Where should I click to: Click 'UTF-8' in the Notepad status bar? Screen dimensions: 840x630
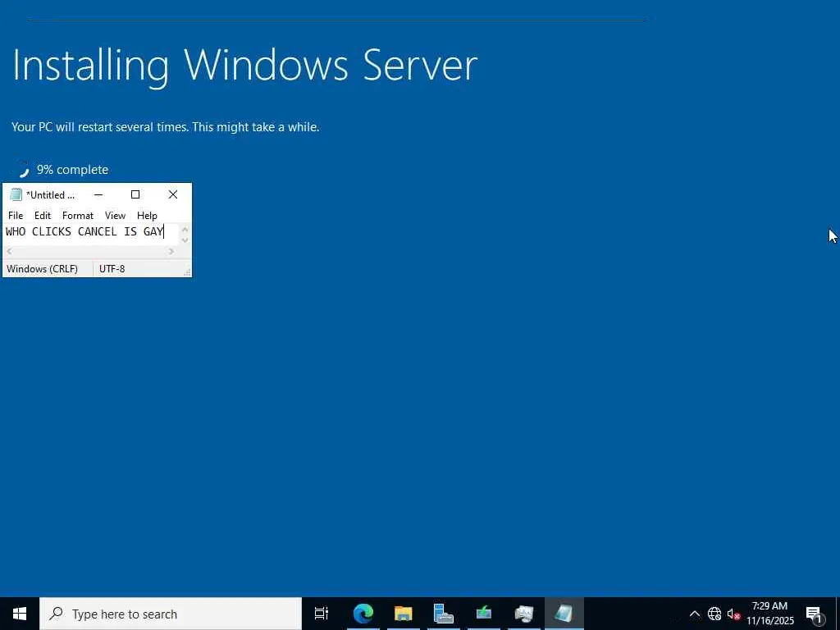click(112, 269)
